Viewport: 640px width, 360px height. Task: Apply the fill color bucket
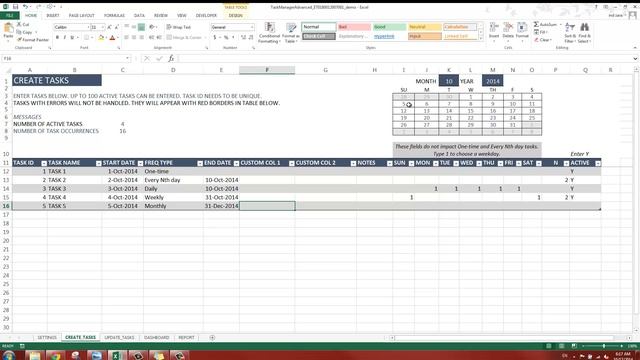101,38
